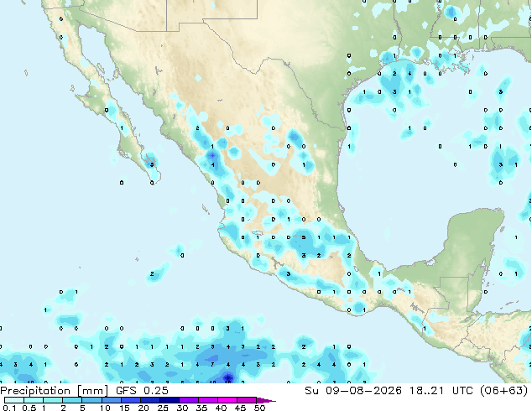This screenshot has width=532, height=411.
Task: Pick the 10–15 mm legend swatch
Action: 111,400
